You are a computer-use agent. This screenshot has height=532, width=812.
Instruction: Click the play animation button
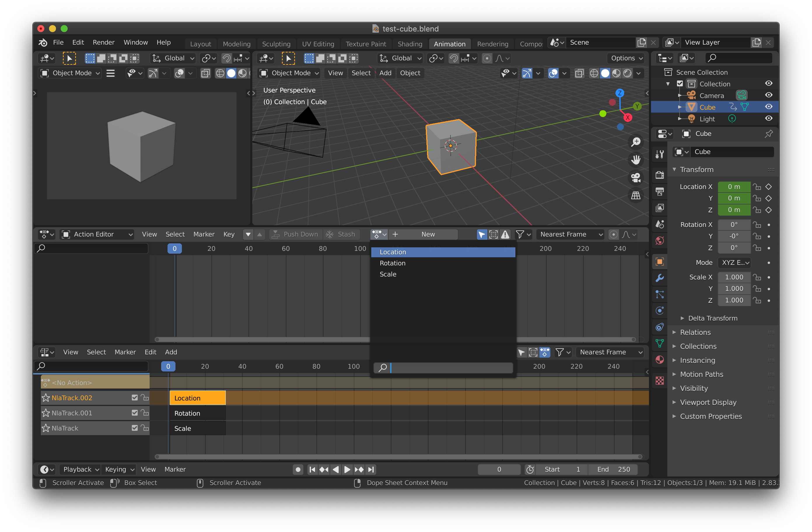coord(347,470)
